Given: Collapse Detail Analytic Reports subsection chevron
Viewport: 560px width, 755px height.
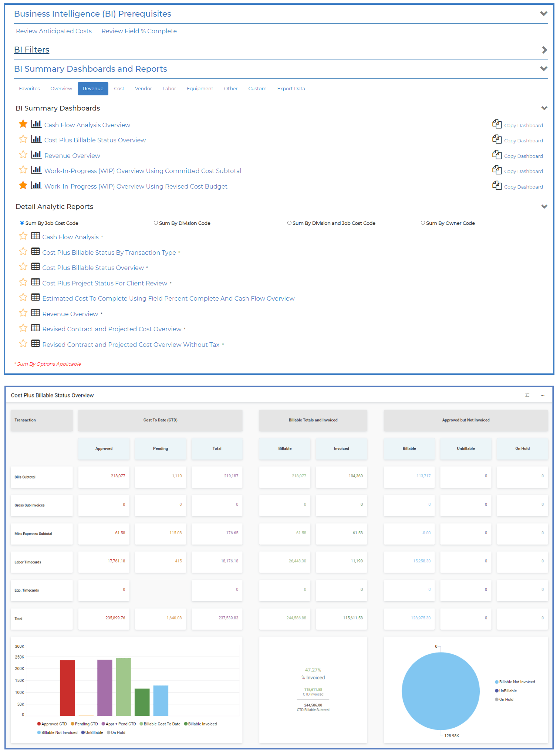Looking at the screenshot, I should pyautogui.click(x=544, y=207).
